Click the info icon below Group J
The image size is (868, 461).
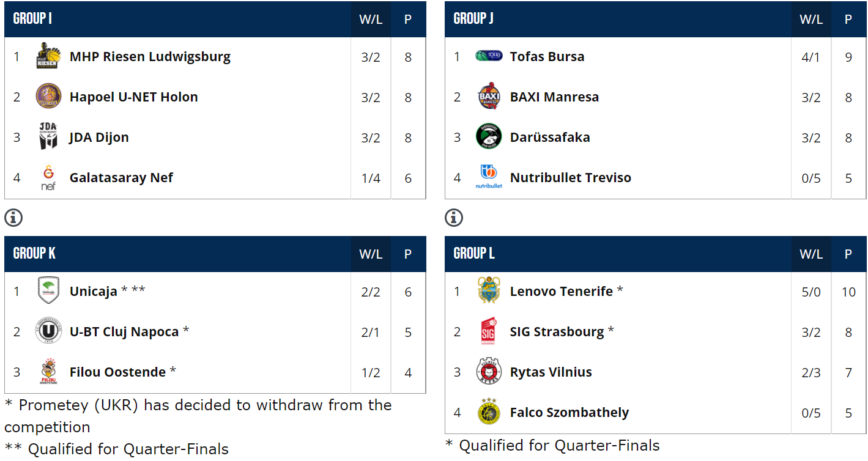tap(454, 217)
